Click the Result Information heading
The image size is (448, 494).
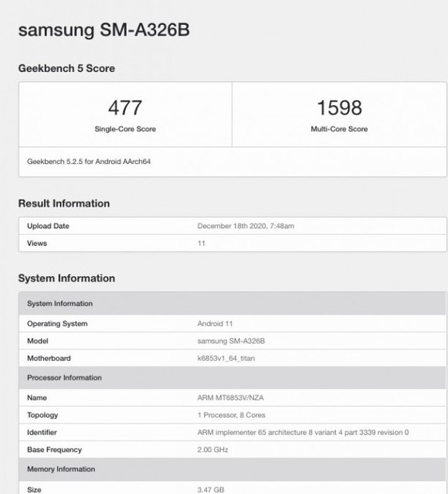point(64,203)
